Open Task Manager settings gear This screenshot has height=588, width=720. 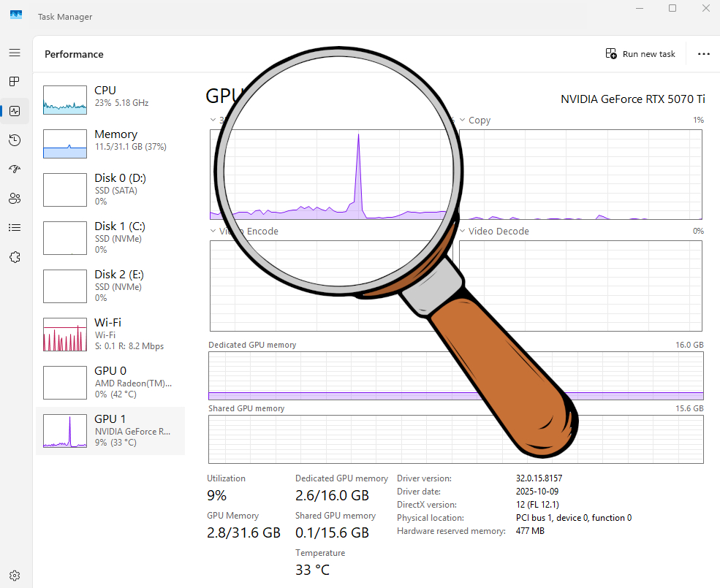click(15, 575)
